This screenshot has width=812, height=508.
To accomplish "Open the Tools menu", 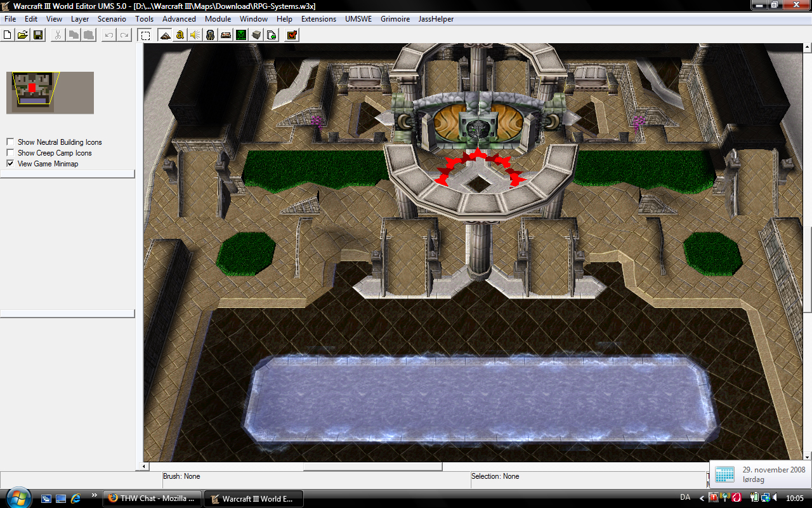I will [x=145, y=19].
